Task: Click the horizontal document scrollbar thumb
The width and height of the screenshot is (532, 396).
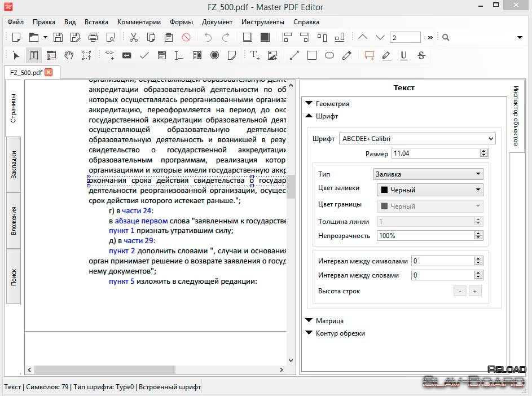Action: [x=105, y=369]
